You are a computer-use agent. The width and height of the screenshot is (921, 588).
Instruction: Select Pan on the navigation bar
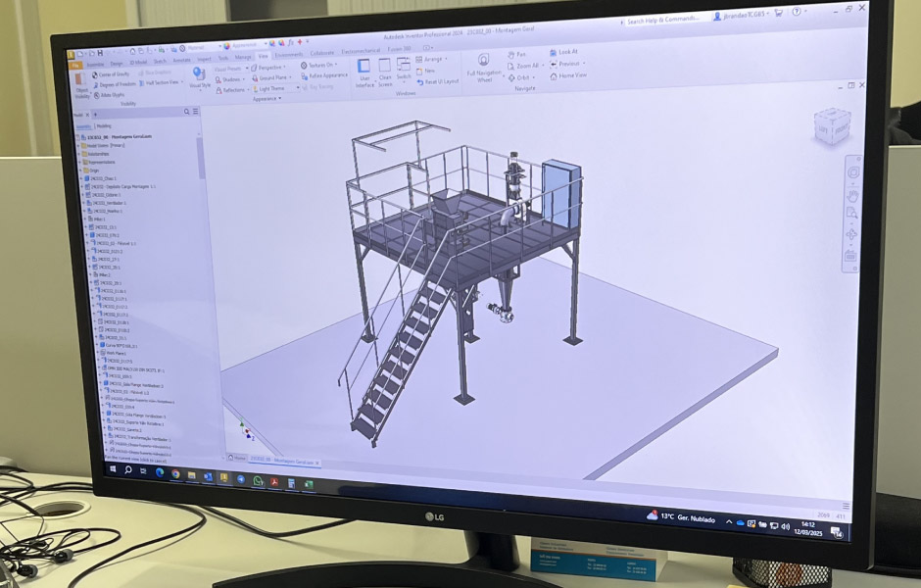(521, 55)
